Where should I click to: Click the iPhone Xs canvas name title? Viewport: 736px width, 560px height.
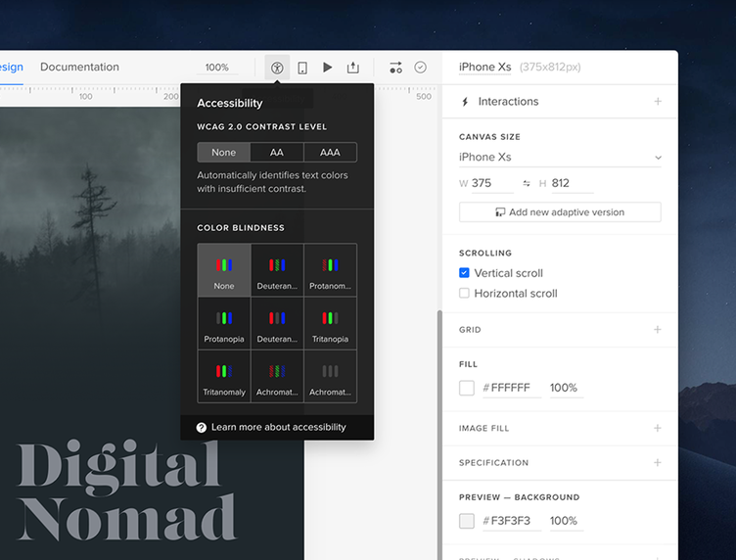point(484,67)
